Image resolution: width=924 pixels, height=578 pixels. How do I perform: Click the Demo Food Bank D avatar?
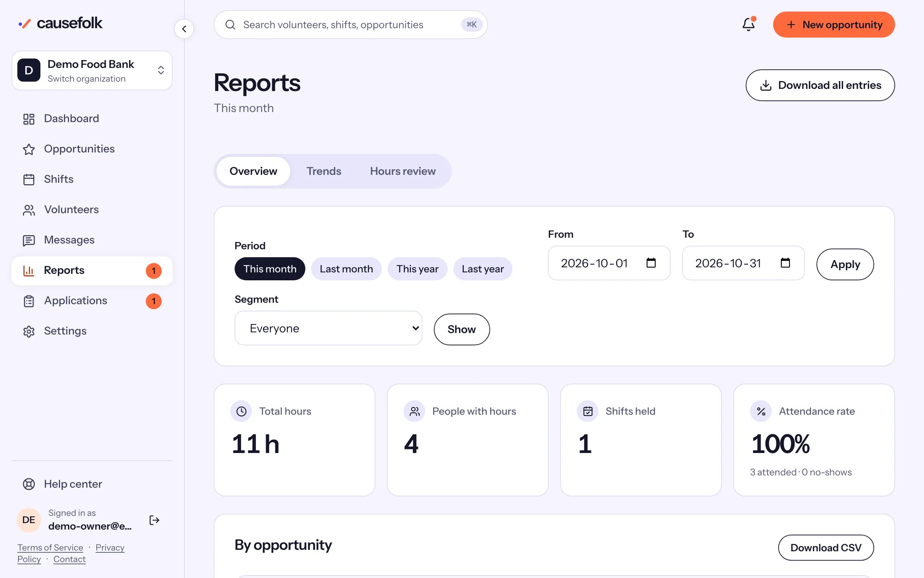click(x=29, y=70)
